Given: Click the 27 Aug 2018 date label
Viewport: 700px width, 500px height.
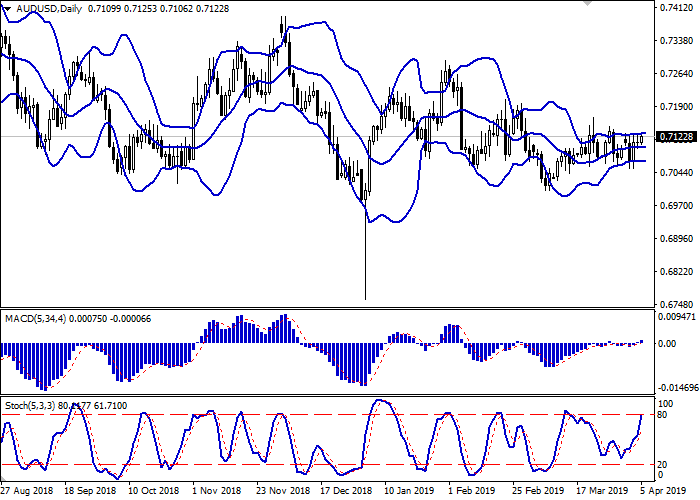Looking at the screenshot, I should [27, 491].
